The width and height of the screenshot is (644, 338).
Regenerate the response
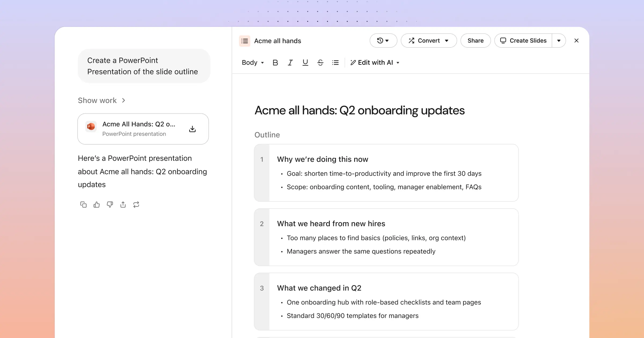point(136,205)
